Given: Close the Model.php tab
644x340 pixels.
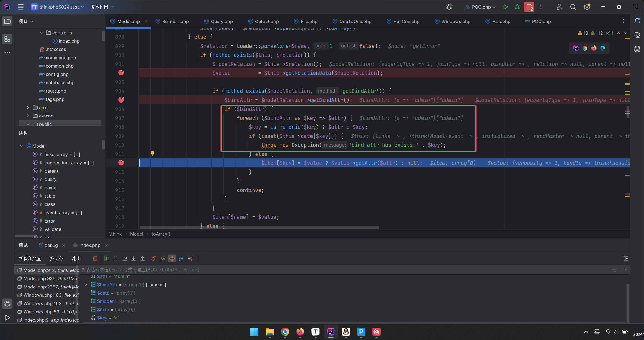Looking at the screenshot, I should pos(146,21).
